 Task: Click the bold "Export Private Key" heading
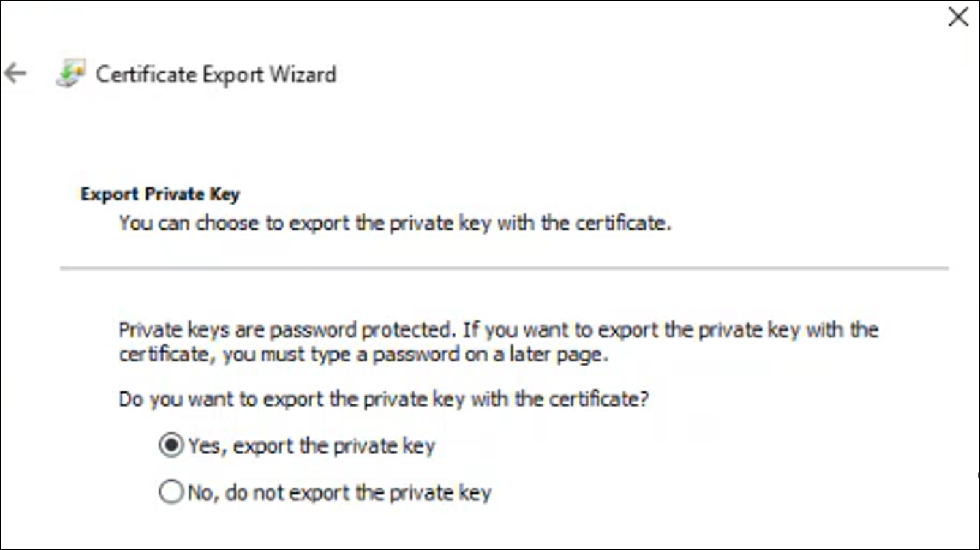click(x=160, y=194)
